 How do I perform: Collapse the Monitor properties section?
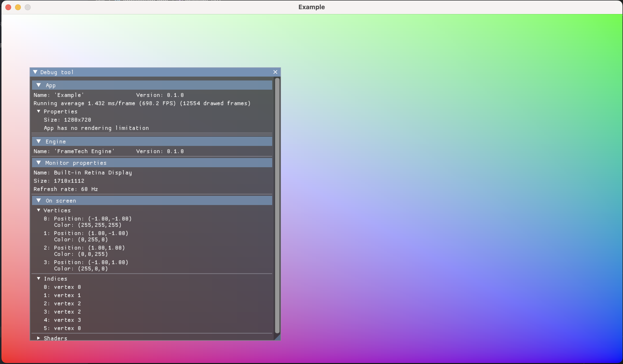(39, 163)
